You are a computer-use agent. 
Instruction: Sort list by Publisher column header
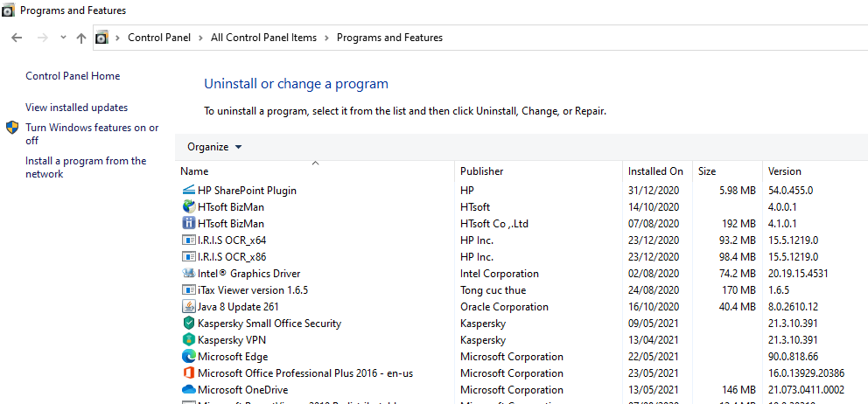[539, 171]
